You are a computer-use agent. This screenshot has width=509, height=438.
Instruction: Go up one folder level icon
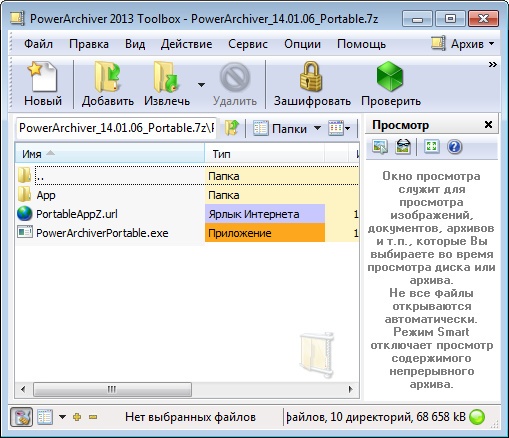(232, 128)
